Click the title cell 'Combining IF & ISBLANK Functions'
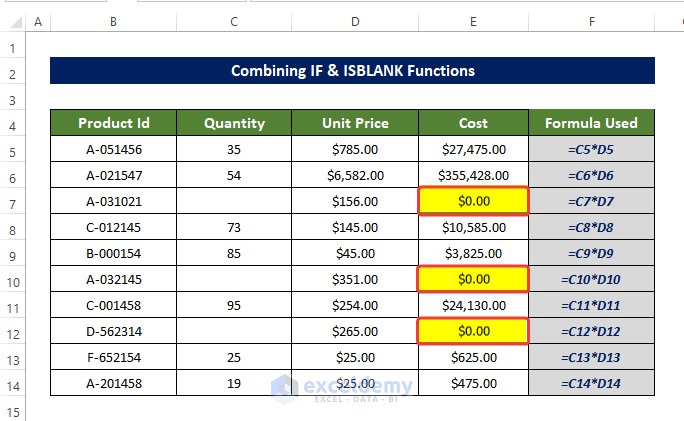The height and width of the screenshot is (421, 684). click(x=352, y=71)
